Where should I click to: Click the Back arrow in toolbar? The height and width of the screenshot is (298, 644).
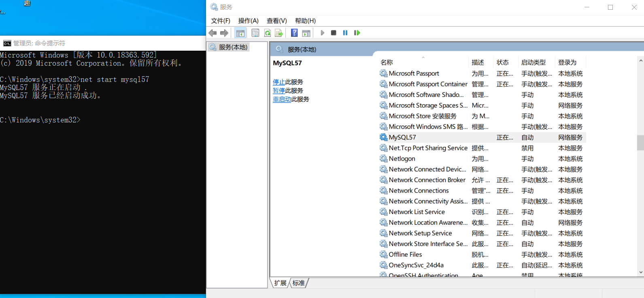[213, 33]
